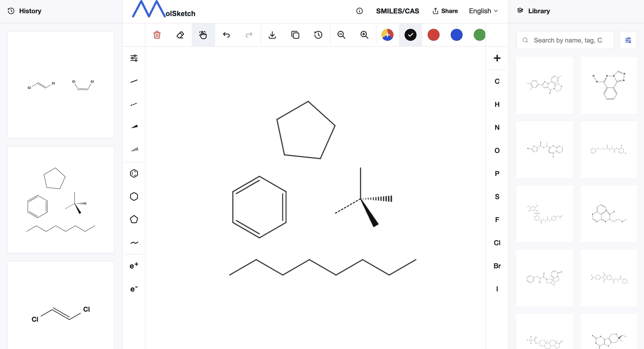Viewport: 644px width, 349px height.
Task: Select the carbon C element
Action: pos(497,81)
